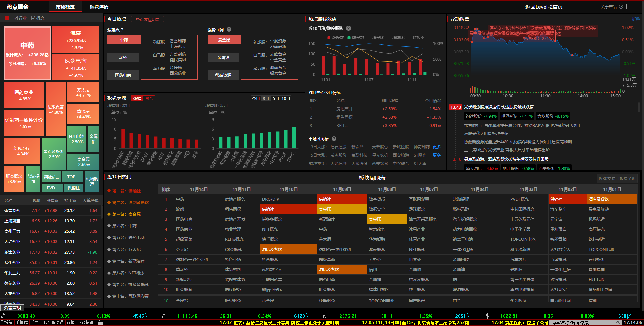This screenshot has width=644, height=326.
Task: Click search magnifier icon in code input box
Action: click(x=618, y=323)
